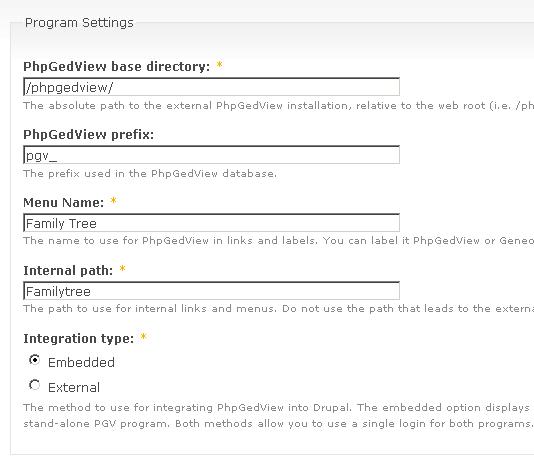Image resolution: width=534 pixels, height=470 pixels.
Task: Focus the Menu Name text box
Action: pos(211,223)
